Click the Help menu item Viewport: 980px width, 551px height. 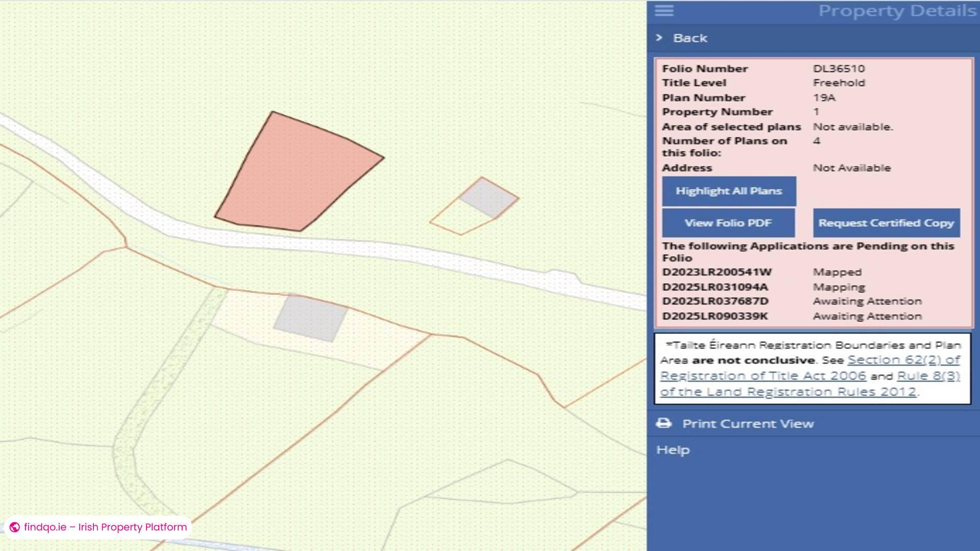[x=673, y=449]
